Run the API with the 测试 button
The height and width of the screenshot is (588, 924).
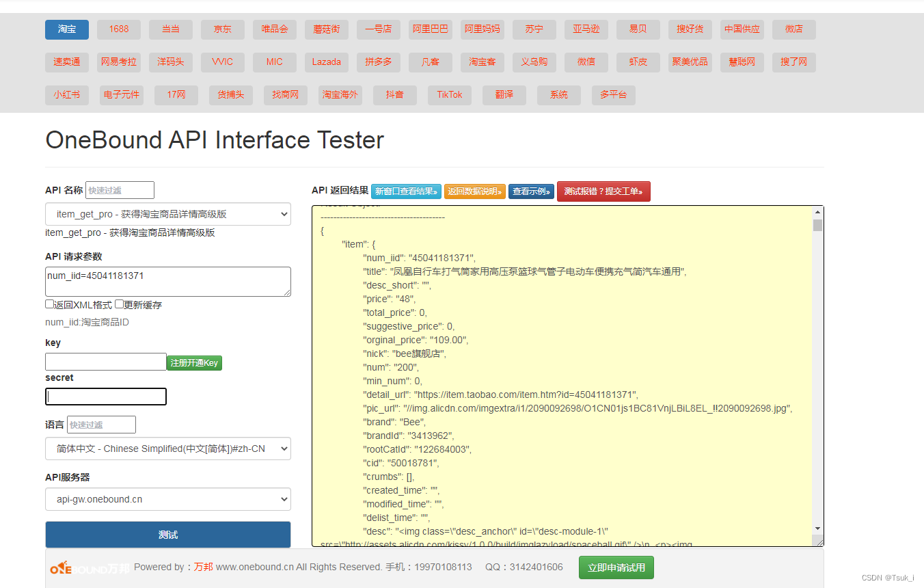click(x=168, y=535)
